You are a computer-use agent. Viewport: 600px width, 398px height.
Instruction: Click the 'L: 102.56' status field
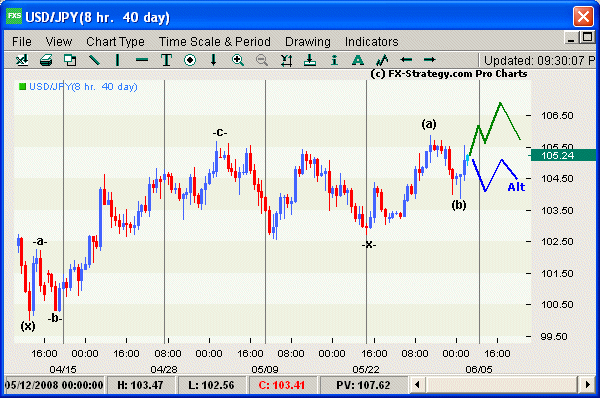click(x=211, y=385)
